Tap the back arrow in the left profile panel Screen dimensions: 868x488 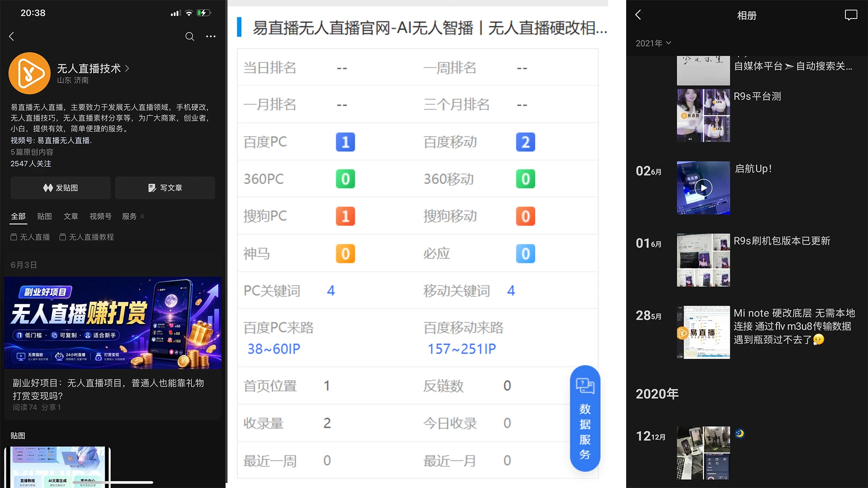pyautogui.click(x=12, y=36)
